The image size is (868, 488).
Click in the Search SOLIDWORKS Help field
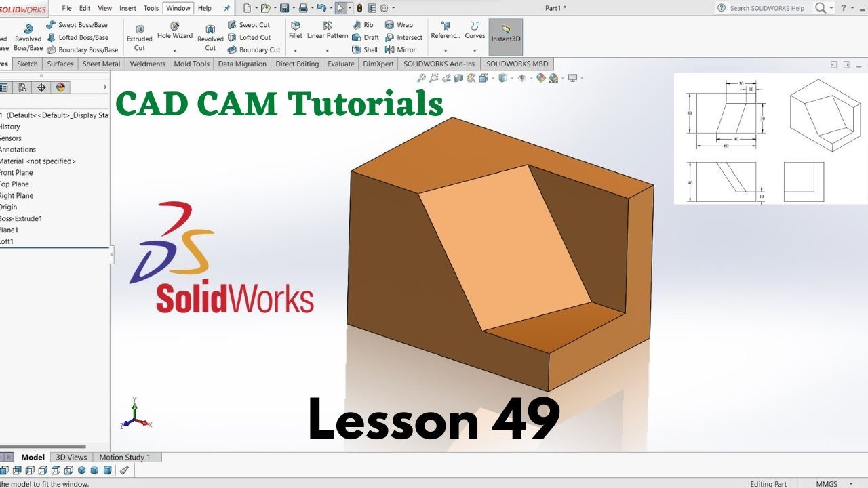point(766,8)
